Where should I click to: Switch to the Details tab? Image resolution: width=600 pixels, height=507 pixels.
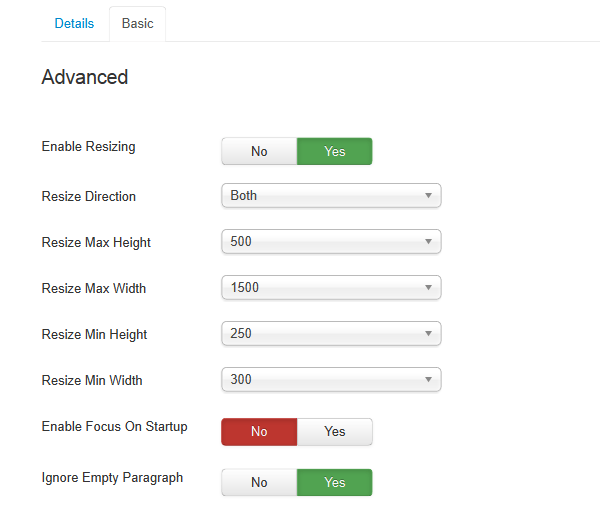pos(74,23)
